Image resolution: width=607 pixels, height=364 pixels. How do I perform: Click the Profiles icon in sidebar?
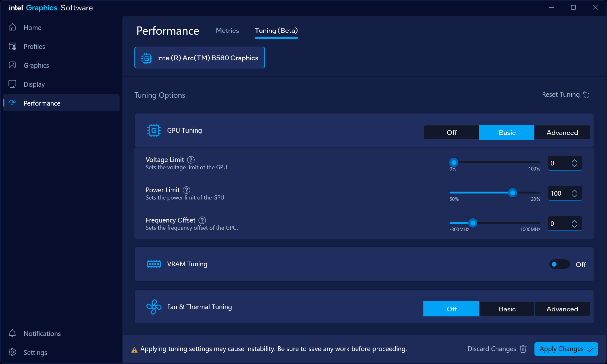coord(12,46)
